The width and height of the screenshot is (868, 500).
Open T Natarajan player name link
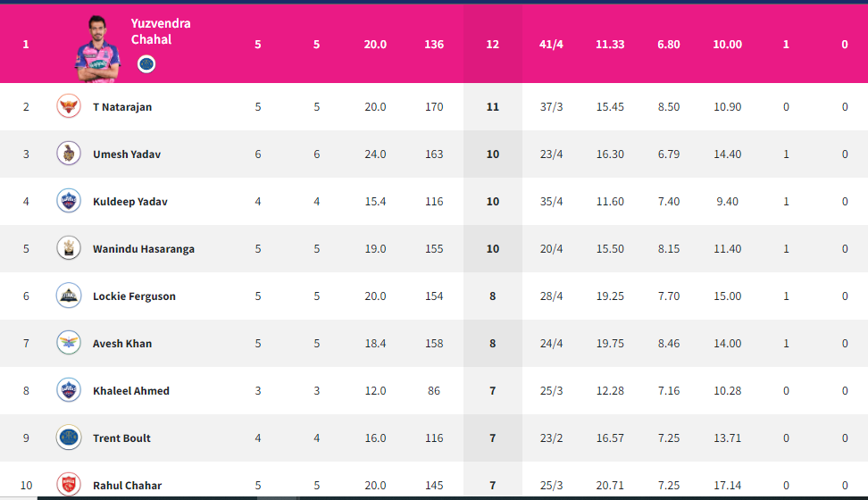122,107
